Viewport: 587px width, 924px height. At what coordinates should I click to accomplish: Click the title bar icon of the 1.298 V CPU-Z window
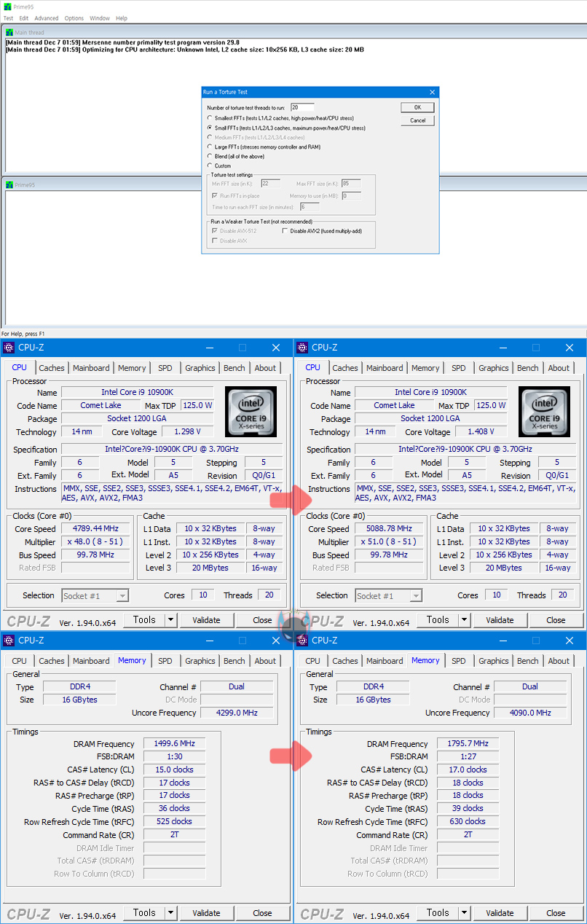click(9, 348)
